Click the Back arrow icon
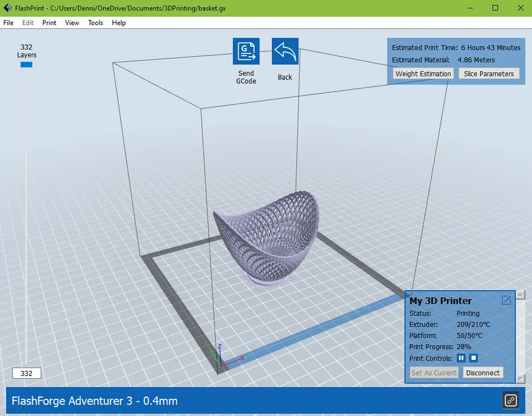This screenshot has width=532, height=416. tap(285, 51)
